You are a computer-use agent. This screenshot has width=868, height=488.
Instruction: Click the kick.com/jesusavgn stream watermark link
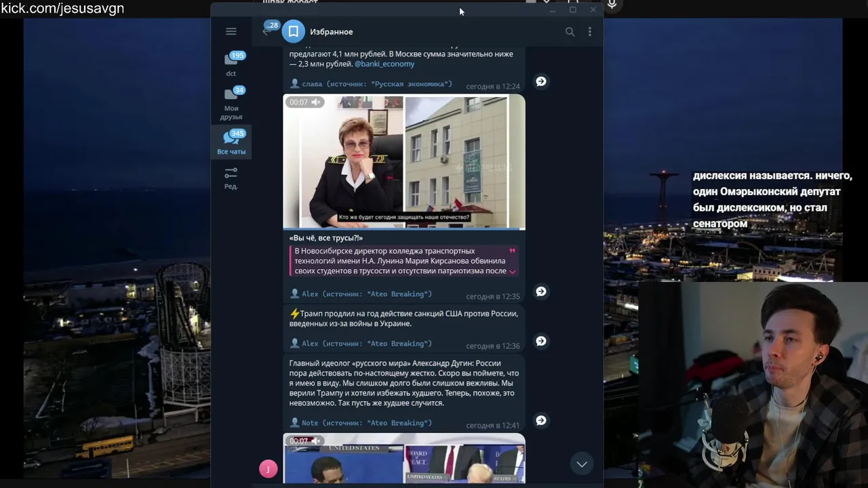tap(62, 9)
